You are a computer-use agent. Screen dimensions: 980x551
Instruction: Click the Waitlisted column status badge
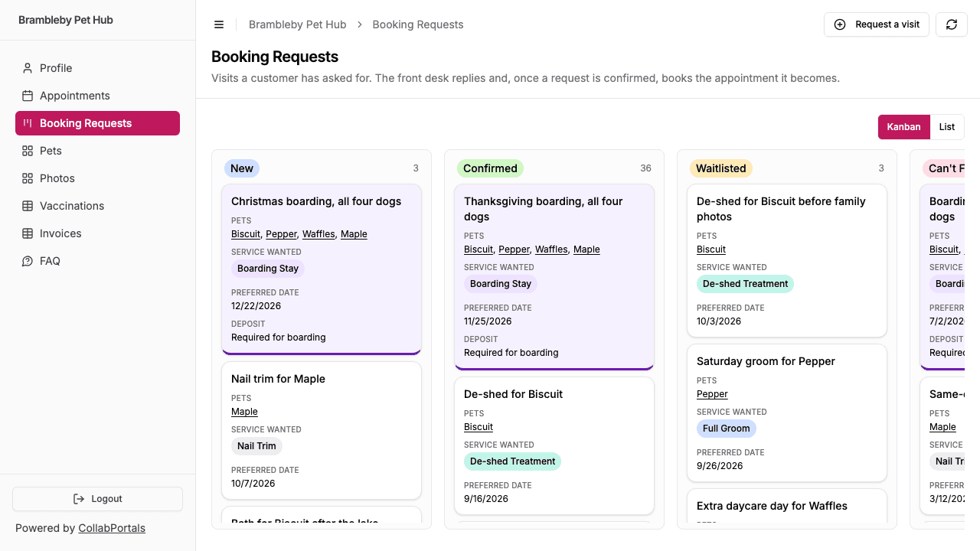[x=721, y=168]
